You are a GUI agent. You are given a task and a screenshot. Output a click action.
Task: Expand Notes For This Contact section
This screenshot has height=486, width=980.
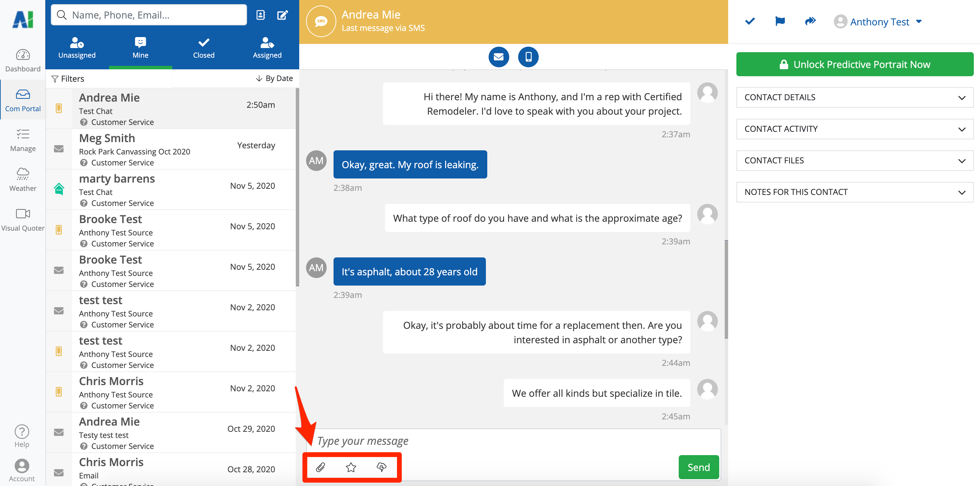[x=854, y=192]
